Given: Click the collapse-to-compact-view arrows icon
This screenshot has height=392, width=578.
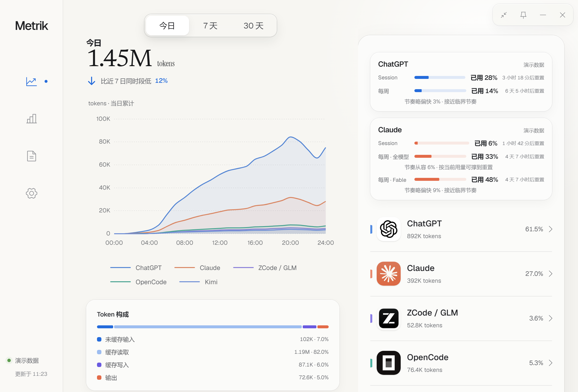Looking at the screenshot, I should pyautogui.click(x=504, y=15).
